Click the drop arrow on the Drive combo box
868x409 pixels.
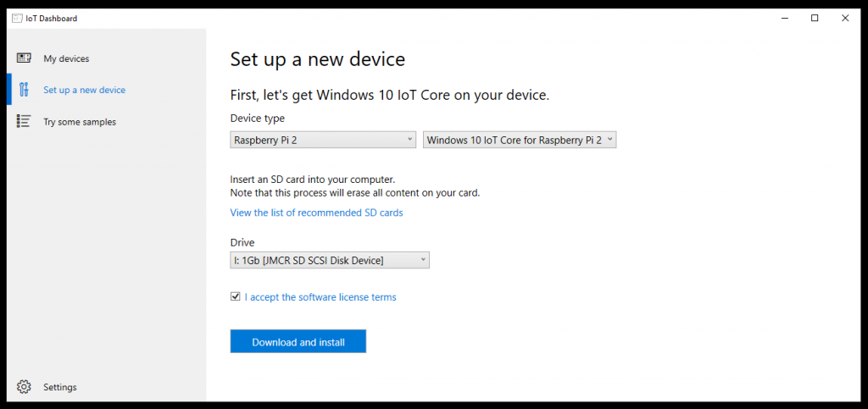(423, 259)
